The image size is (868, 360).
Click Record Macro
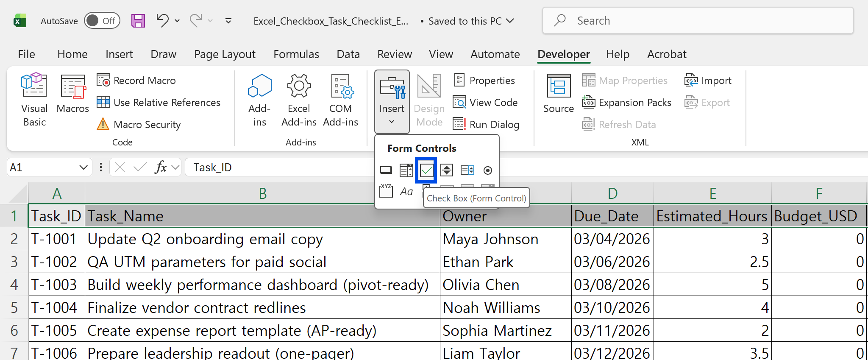136,81
